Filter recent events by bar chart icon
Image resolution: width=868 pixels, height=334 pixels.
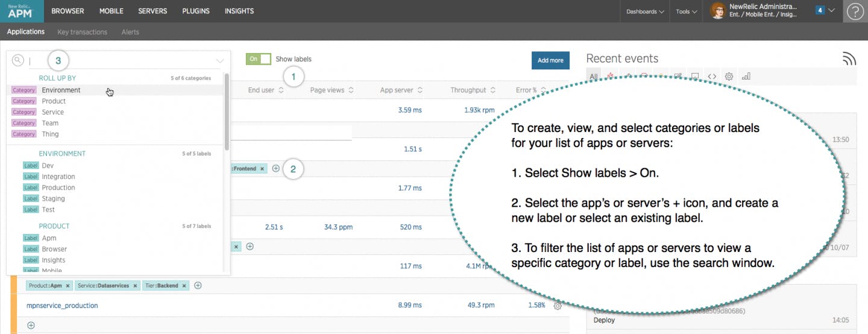point(746,77)
